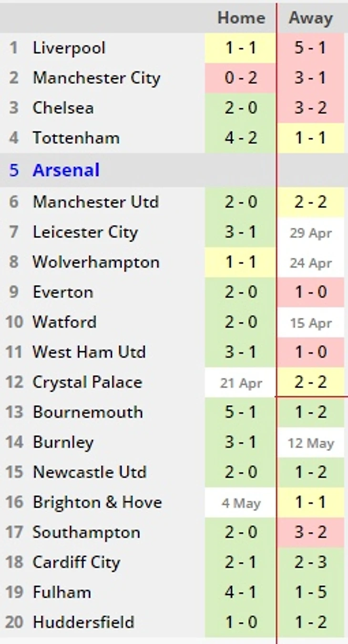Select the Arsenal row heading

(x=66, y=170)
